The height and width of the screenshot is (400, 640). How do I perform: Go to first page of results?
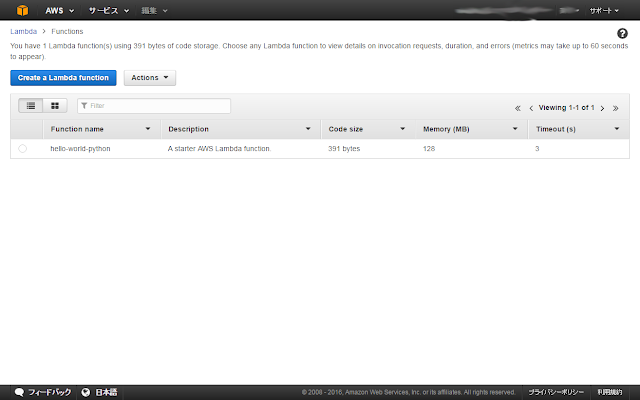pos(518,108)
